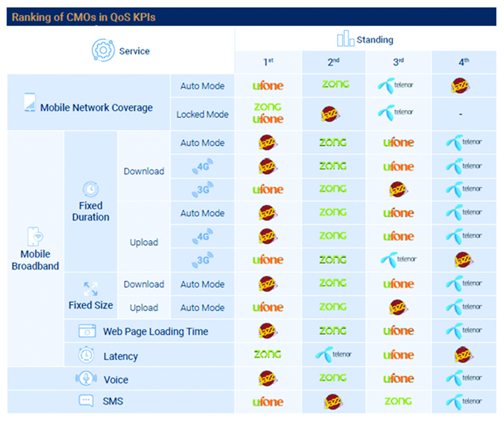Click the 'Web Page Loading Time' label

[x=156, y=331]
